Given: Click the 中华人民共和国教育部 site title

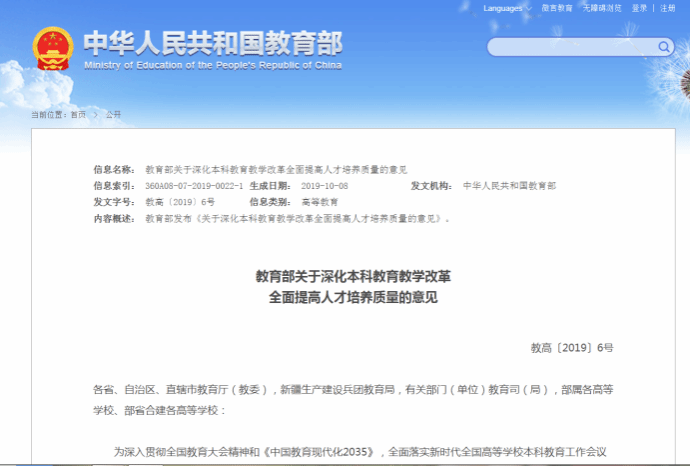Looking at the screenshot, I should 213,43.
